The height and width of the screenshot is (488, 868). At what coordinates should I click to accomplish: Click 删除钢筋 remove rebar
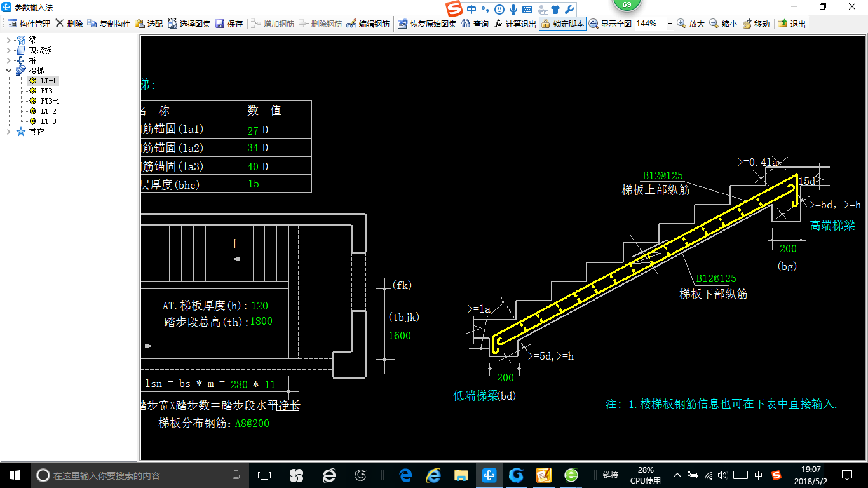[x=320, y=24]
